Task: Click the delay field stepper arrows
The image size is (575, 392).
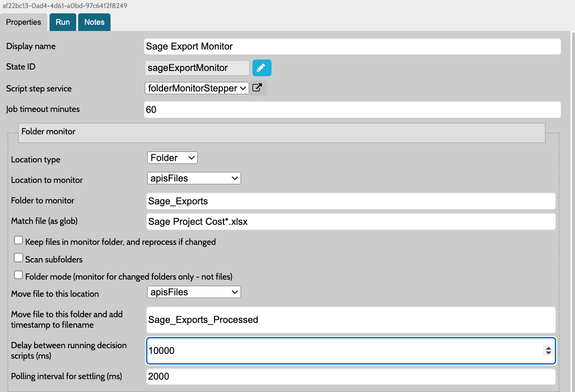Action: (x=548, y=351)
